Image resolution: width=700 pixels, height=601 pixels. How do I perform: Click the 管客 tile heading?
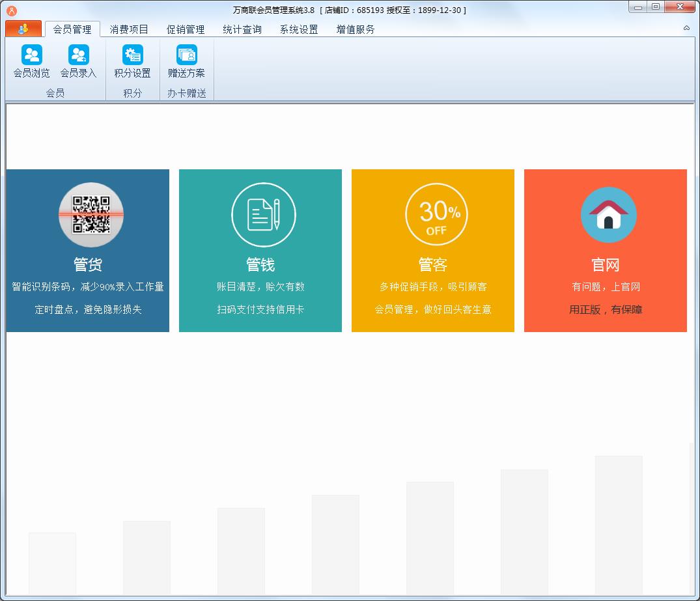pyautogui.click(x=433, y=264)
